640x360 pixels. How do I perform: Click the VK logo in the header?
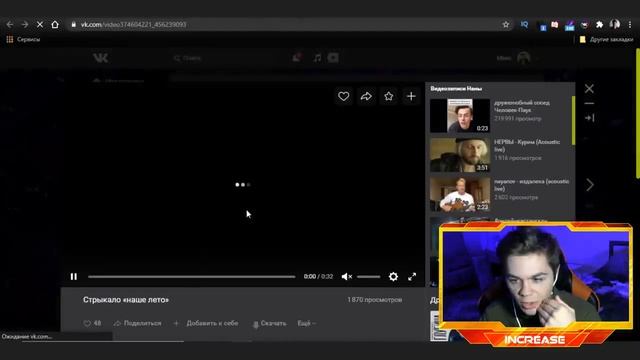point(100,58)
